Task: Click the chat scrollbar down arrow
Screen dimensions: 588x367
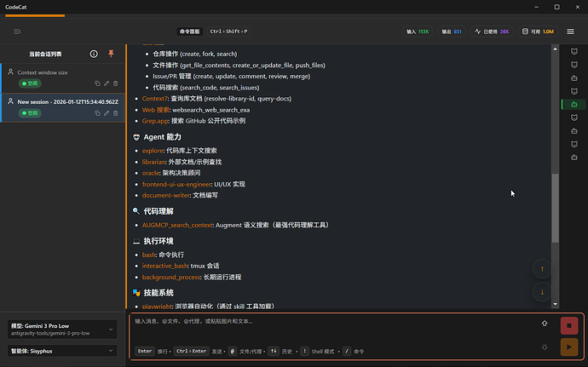Action: [556, 304]
